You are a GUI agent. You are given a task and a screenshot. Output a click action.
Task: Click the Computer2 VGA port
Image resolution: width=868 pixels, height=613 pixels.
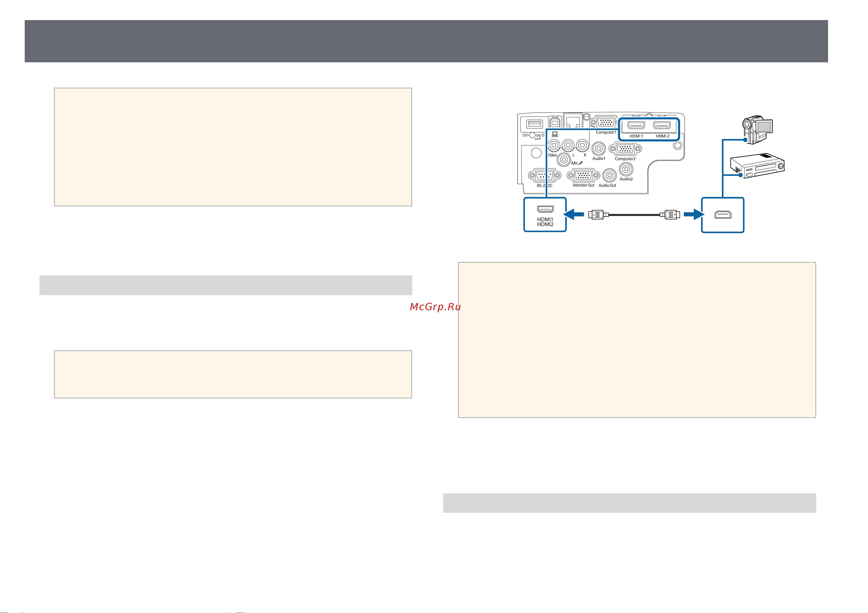coord(625,149)
